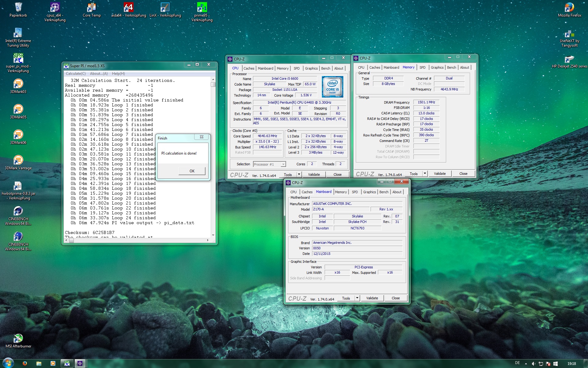
Task: Switch to Super PI taskbar button
Action: click(67, 363)
